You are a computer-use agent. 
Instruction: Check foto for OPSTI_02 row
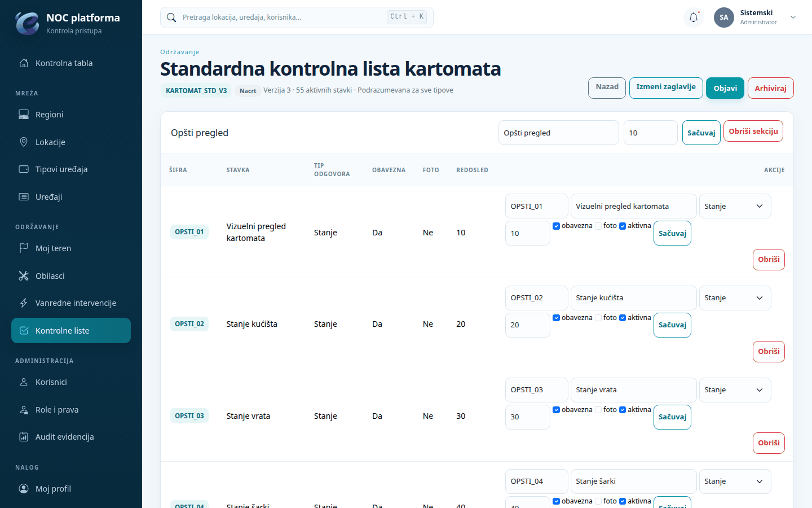(x=598, y=318)
